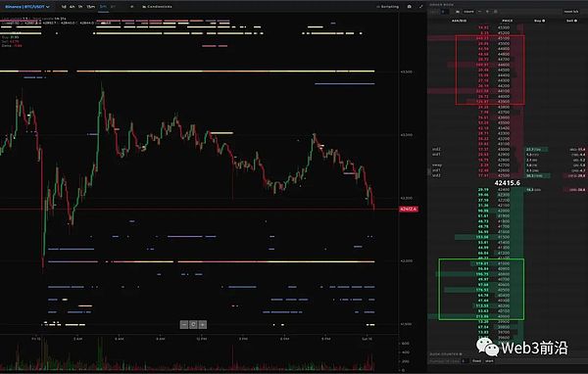Click the PRICE column header
588x374 pixels.
(x=508, y=21)
